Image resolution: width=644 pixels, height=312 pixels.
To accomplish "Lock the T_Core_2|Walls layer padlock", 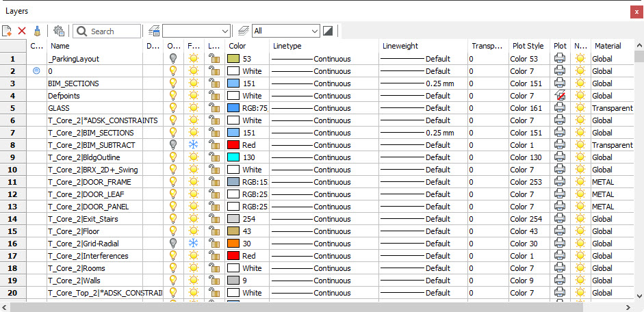I will tap(214, 281).
